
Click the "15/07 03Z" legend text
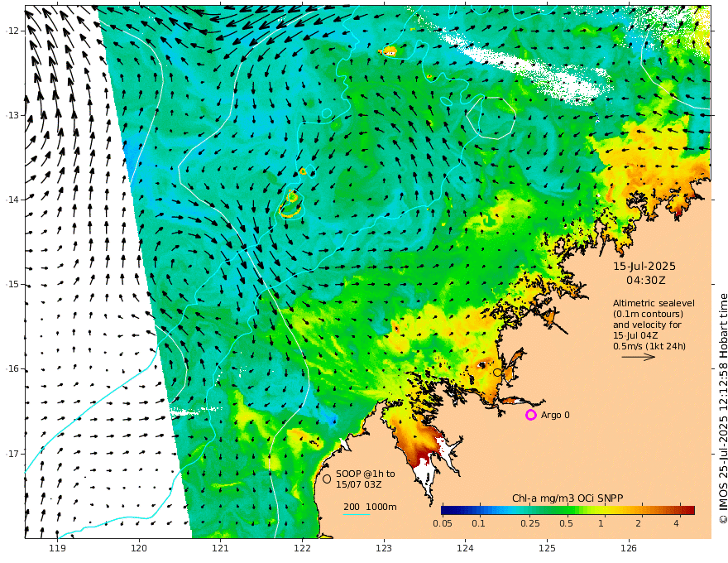359,484
